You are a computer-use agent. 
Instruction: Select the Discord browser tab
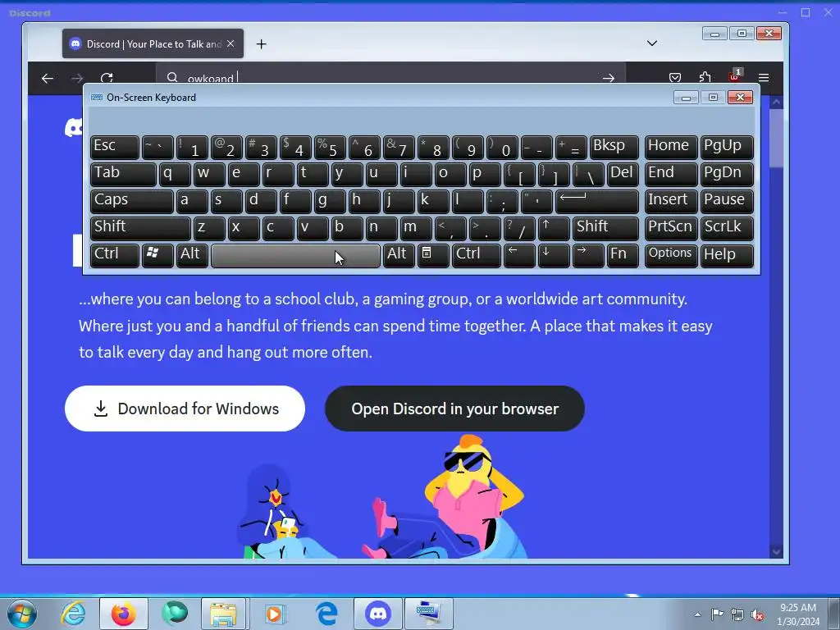153,44
